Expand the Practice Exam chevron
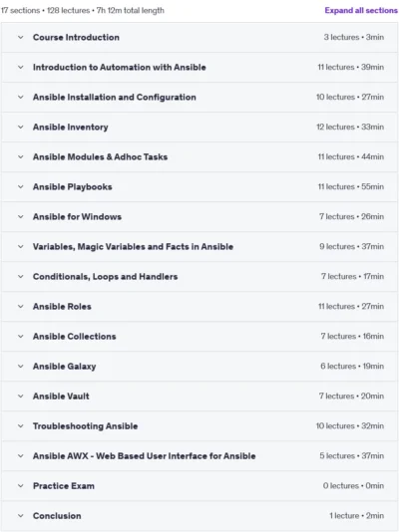 click(x=21, y=486)
